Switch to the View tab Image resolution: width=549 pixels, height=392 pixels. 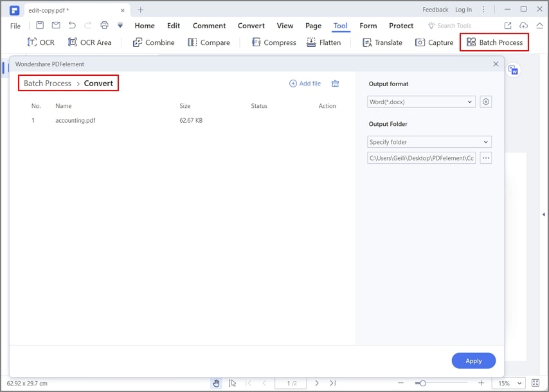pyautogui.click(x=285, y=26)
